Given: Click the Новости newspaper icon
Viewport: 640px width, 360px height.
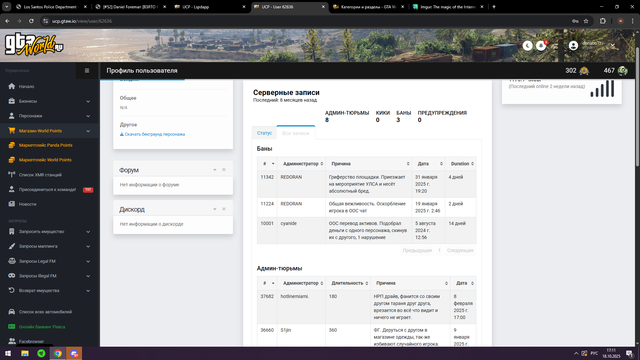Looking at the screenshot, I should pos(11,204).
